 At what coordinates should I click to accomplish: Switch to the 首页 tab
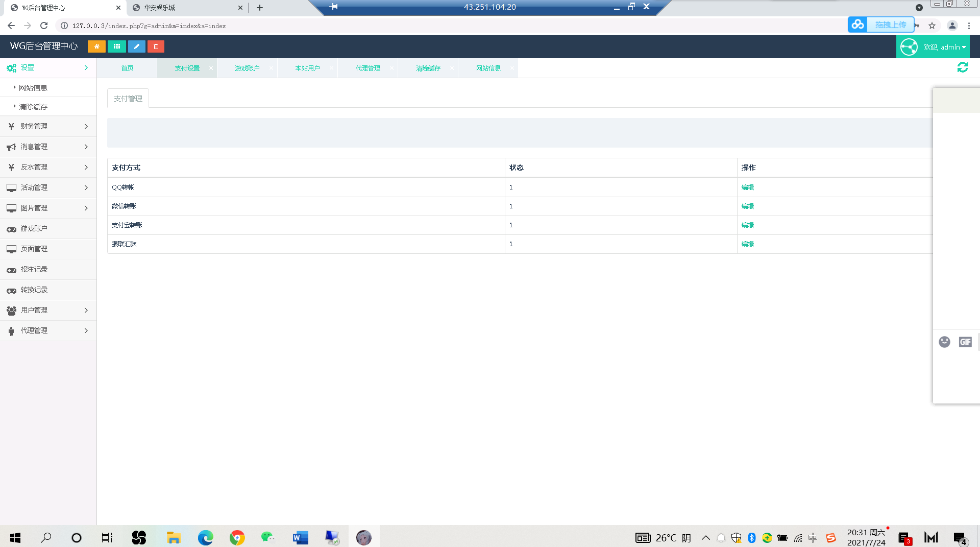127,68
